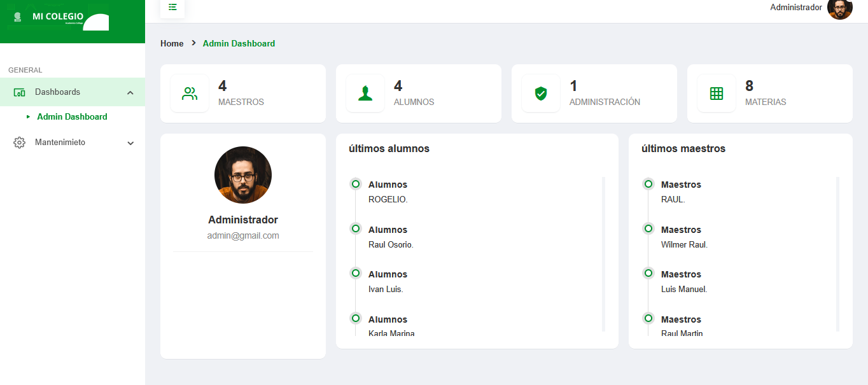Viewport: 868px width, 385px height.
Task: Go to Home in the breadcrumb
Action: click(x=172, y=44)
